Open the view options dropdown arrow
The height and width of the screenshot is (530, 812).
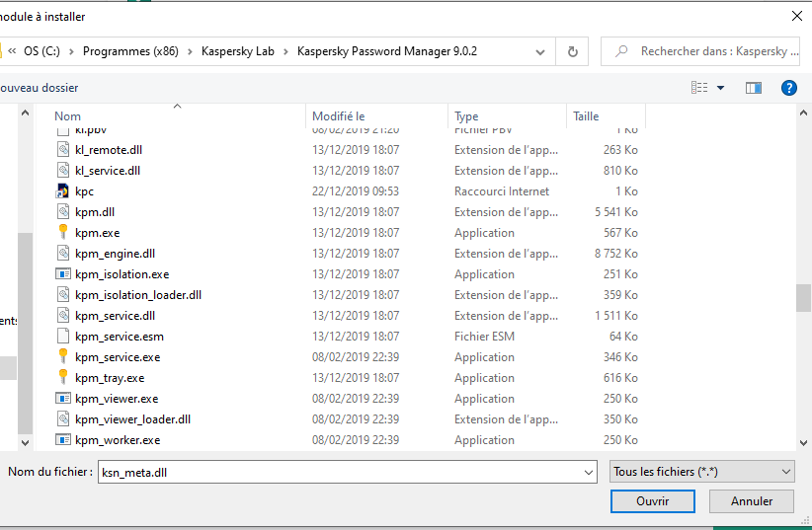721,88
